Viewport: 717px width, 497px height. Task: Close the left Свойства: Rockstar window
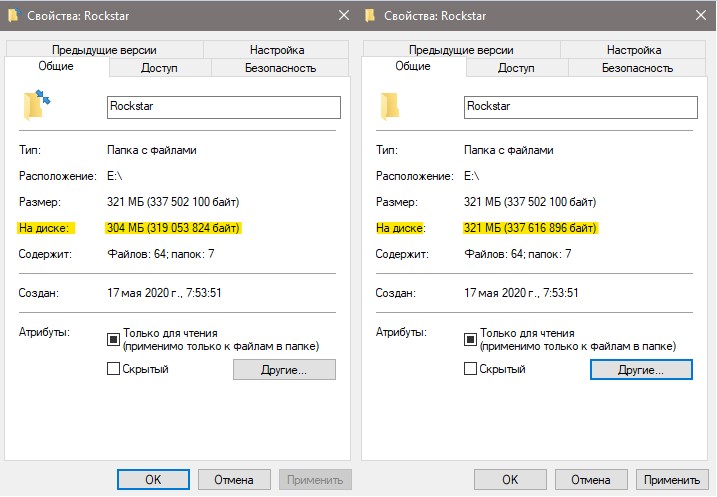(344, 16)
